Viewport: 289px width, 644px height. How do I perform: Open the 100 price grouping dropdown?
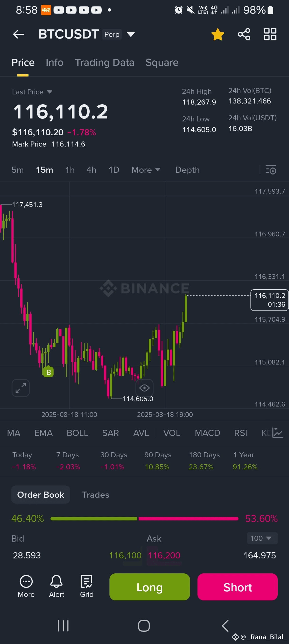pyautogui.click(x=262, y=538)
